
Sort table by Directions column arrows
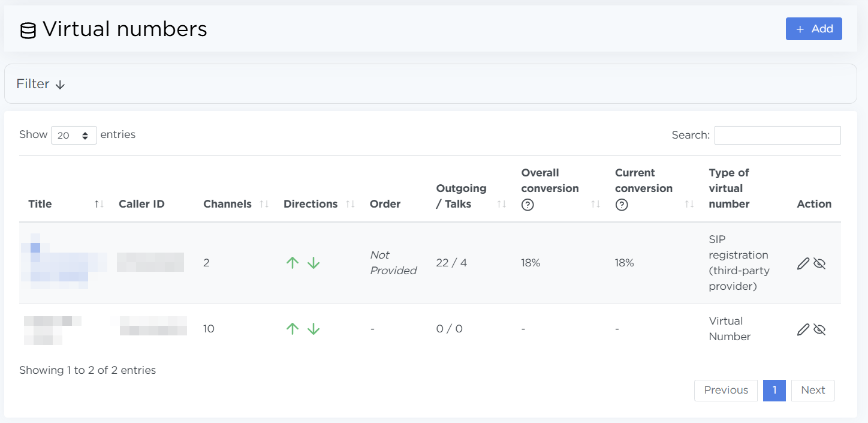351,204
